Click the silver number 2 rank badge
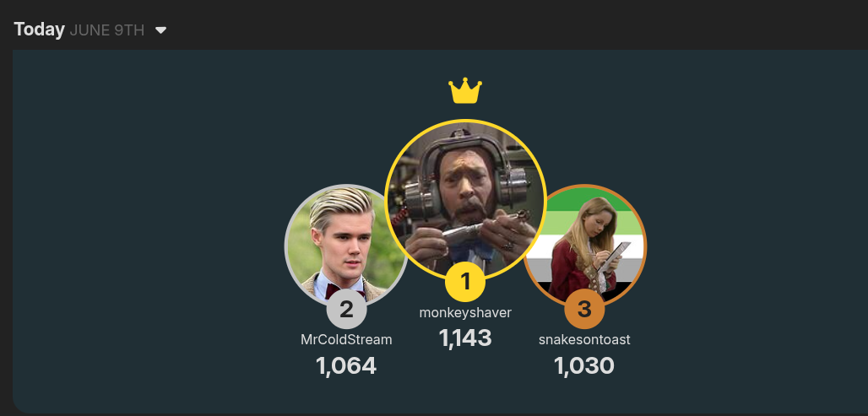 point(346,309)
